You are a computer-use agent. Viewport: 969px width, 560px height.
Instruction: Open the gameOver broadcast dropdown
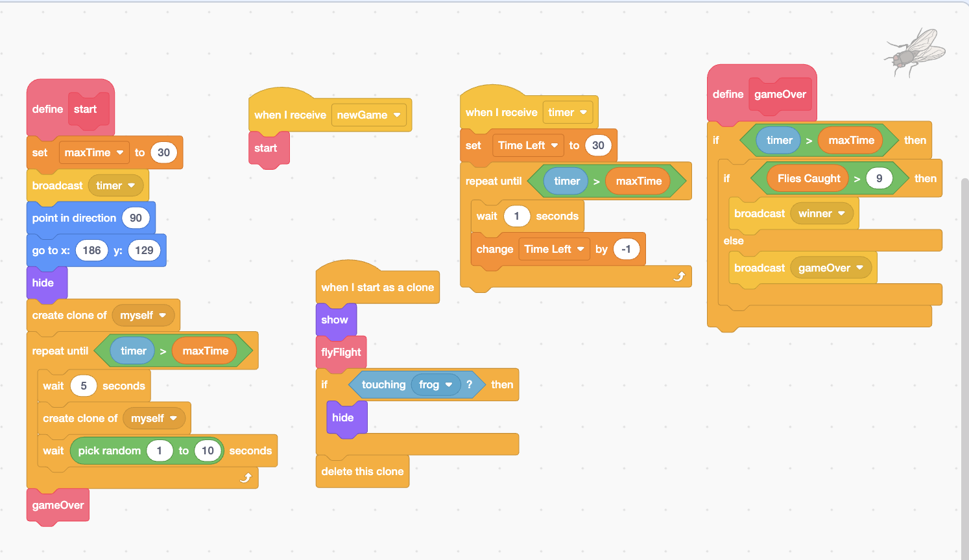pos(831,268)
